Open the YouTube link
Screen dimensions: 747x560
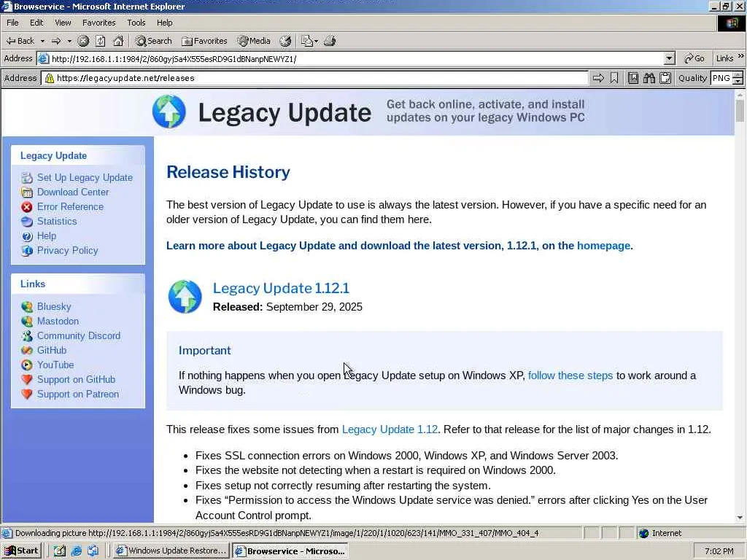(x=55, y=365)
